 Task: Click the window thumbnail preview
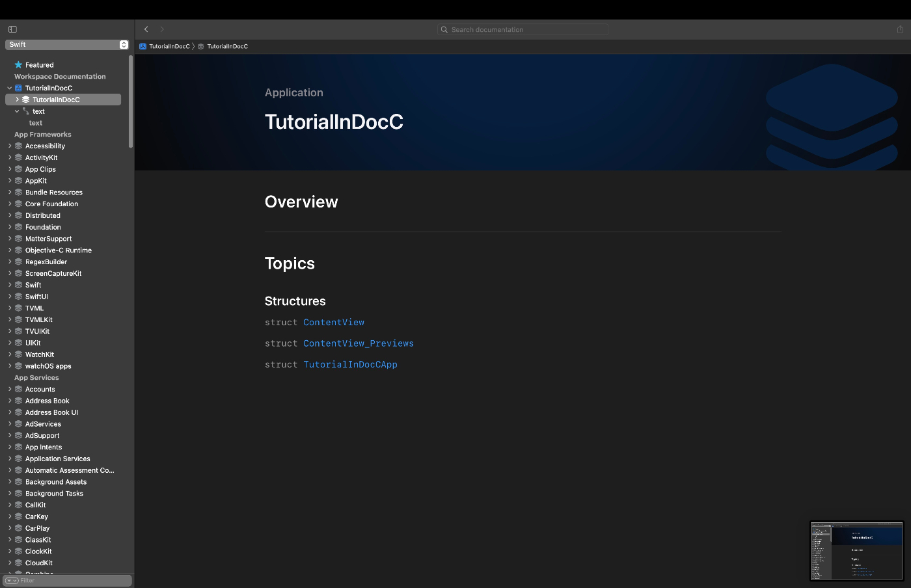tap(856, 551)
